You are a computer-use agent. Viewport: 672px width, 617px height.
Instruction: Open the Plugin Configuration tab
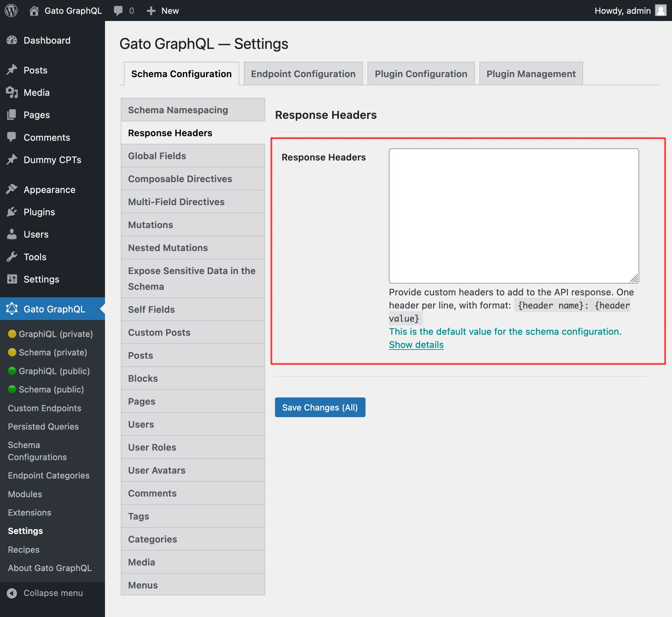[421, 74]
